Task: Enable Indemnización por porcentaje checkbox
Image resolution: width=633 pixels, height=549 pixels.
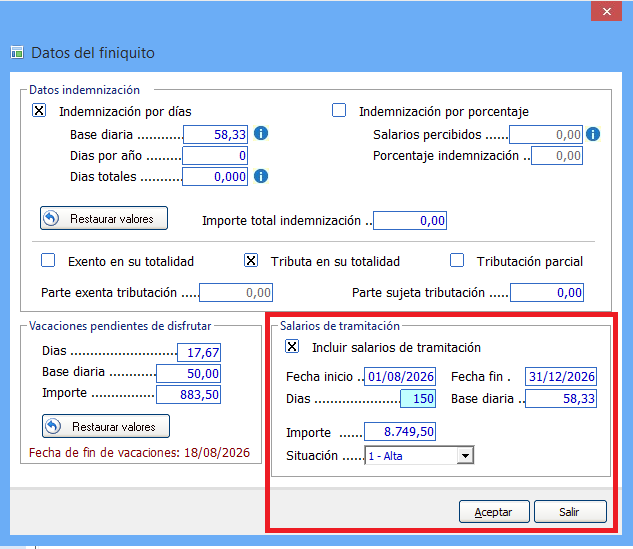Action: [x=339, y=110]
